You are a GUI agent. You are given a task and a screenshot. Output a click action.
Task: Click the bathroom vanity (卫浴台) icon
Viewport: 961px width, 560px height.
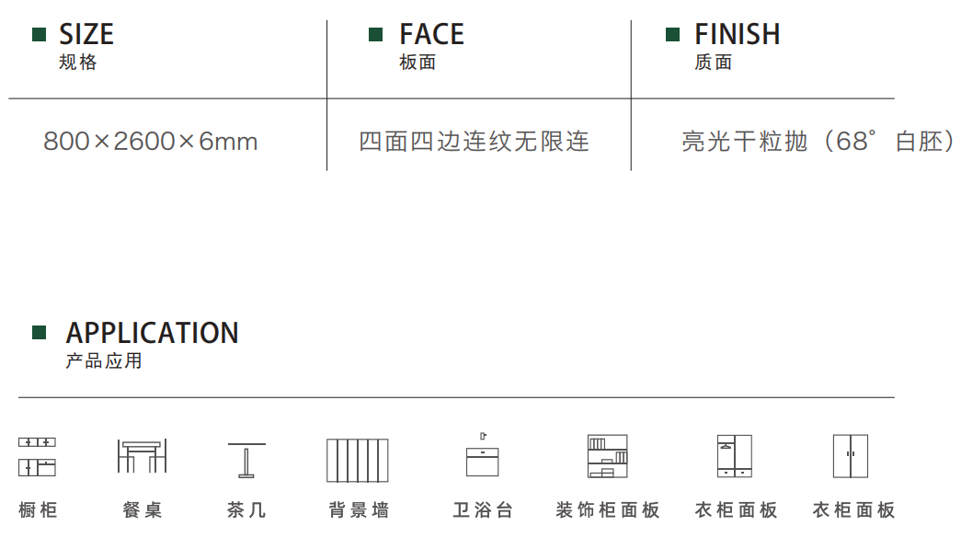482,454
